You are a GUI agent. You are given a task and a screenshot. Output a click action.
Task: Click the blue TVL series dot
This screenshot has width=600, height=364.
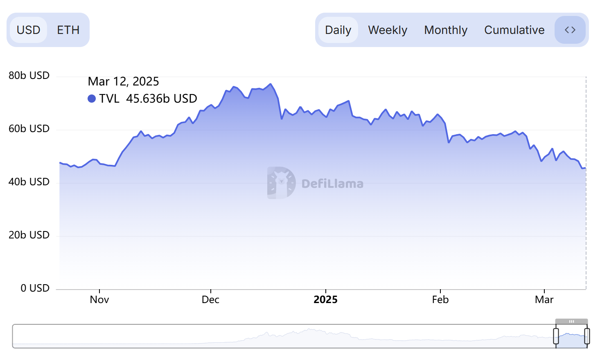coord(92,99)
